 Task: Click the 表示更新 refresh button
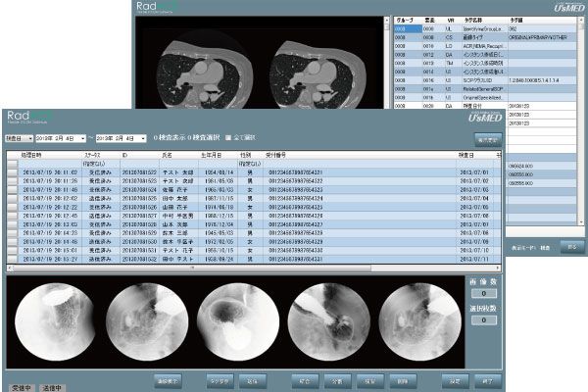[490, 141]
